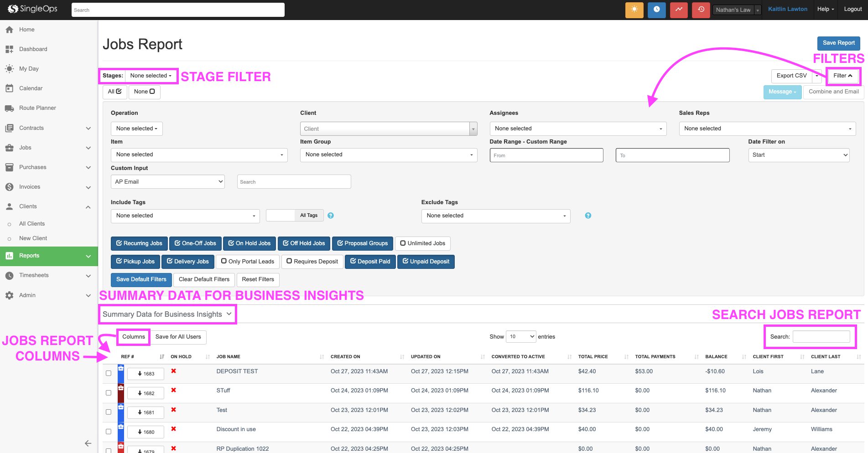Open the Date Filter on Start dropdown
Image resolution: width=868 pixels, height=453 pixels.
click(x=798, y=155)
